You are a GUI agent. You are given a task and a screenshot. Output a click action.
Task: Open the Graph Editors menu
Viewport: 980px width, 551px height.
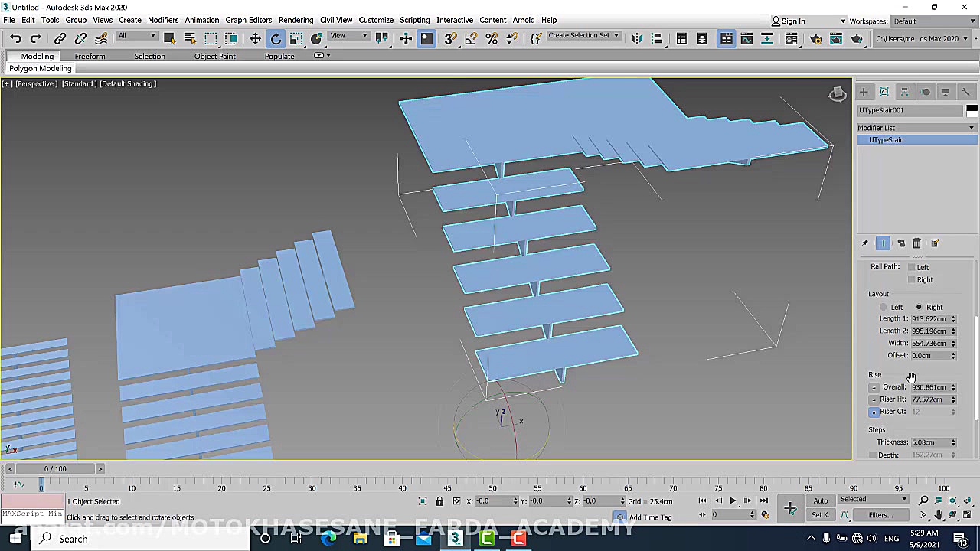click(x=248, y=20)
